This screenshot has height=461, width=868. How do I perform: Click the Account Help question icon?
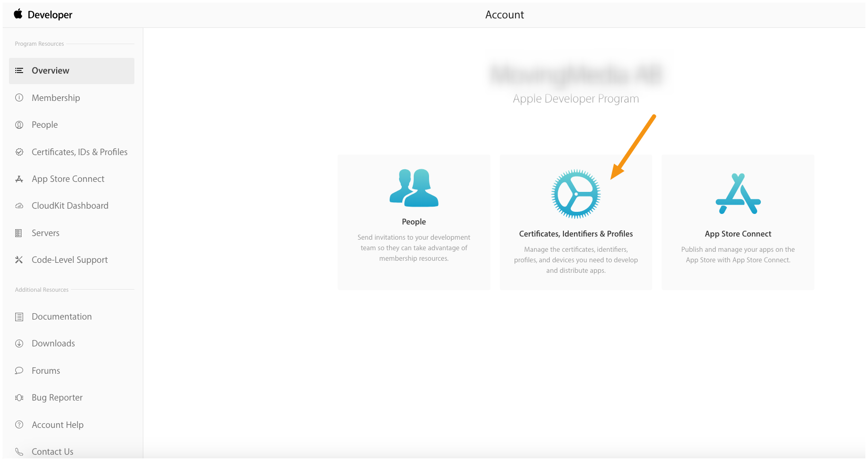coord(19,425)
